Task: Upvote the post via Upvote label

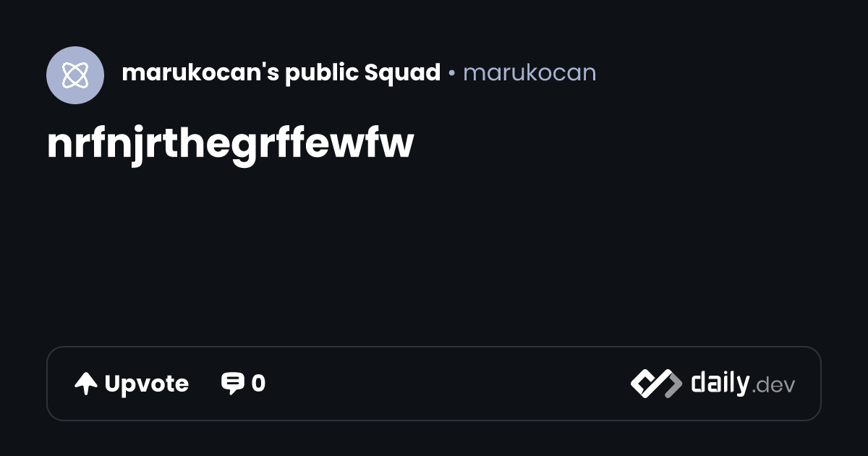Action: [x=146, y=384]
